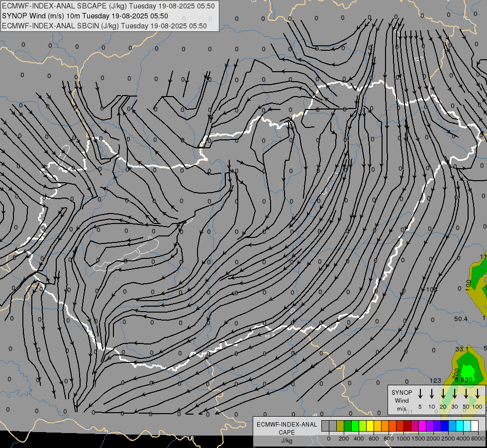Select the white CAPE legend swatch
This screenshot has width=487, height=448.
[x=474, y=426]
